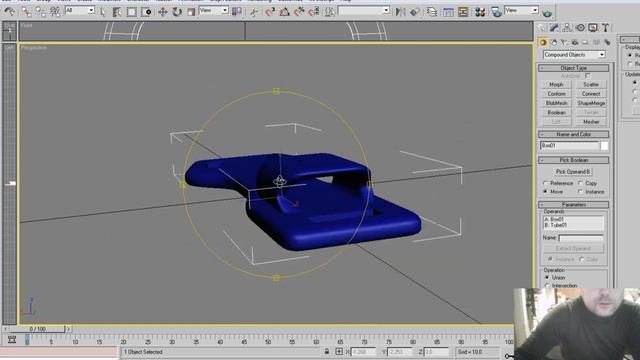
Task: Click the Align tool icon
Action: coord(415,12)
